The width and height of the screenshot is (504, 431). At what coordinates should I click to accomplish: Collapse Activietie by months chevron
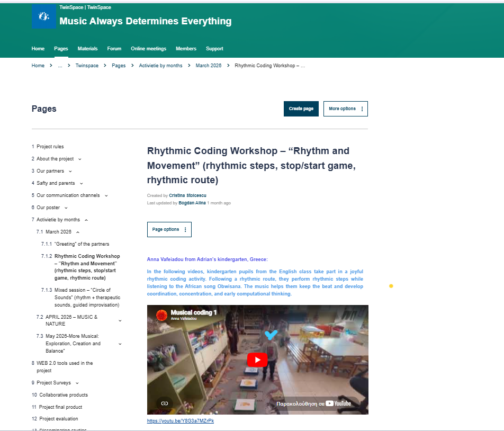[86, 220]
